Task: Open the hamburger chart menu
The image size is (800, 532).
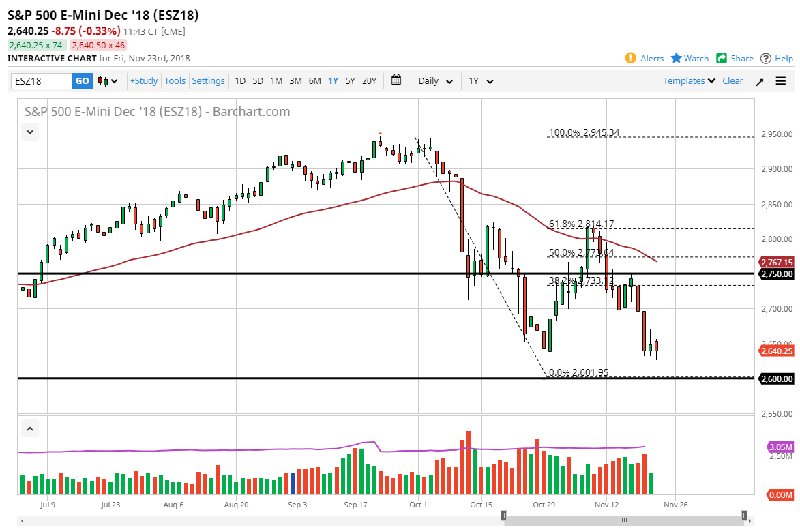Action: pos(780,80)
